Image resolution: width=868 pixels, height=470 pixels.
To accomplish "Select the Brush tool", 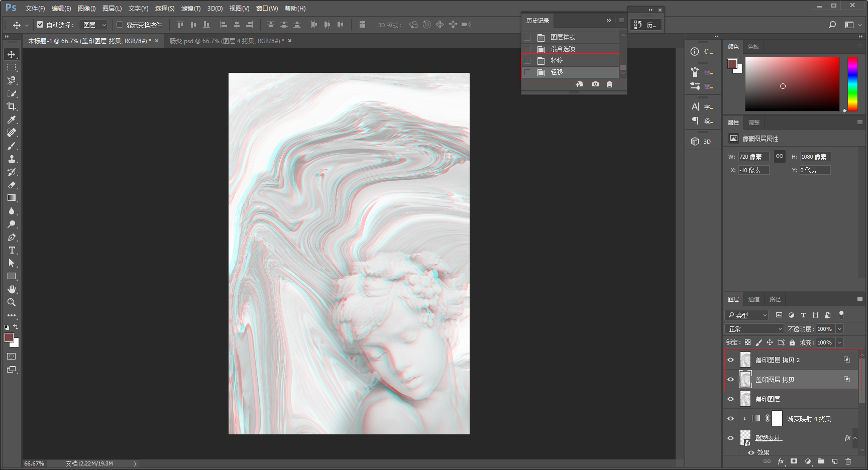I will point(12,146).
